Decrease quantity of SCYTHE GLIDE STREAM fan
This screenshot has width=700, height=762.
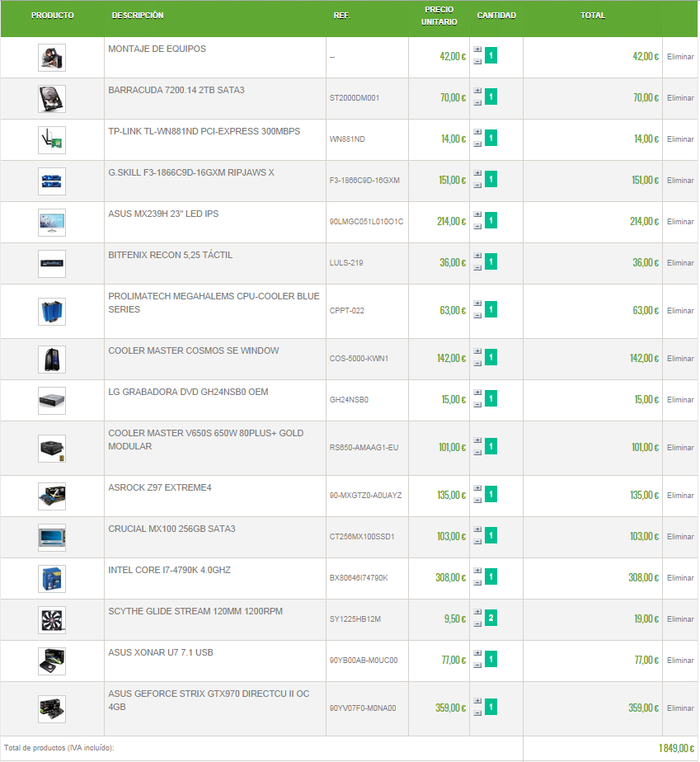tap(477, 624)
